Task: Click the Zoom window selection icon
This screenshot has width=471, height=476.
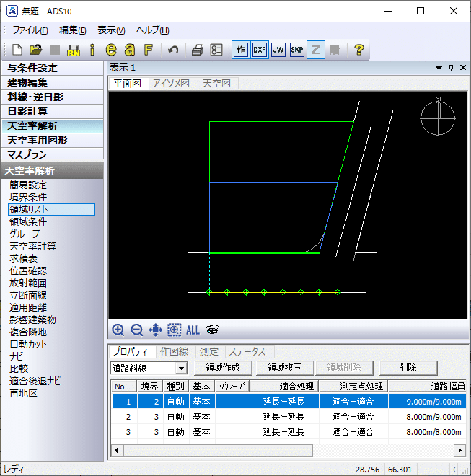Action: tap(175, 330)
